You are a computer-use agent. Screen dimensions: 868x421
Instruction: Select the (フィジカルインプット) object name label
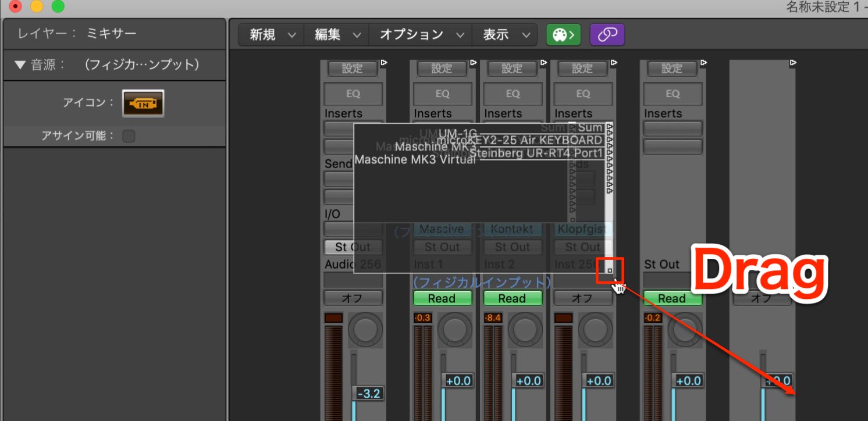coord(481,283)
